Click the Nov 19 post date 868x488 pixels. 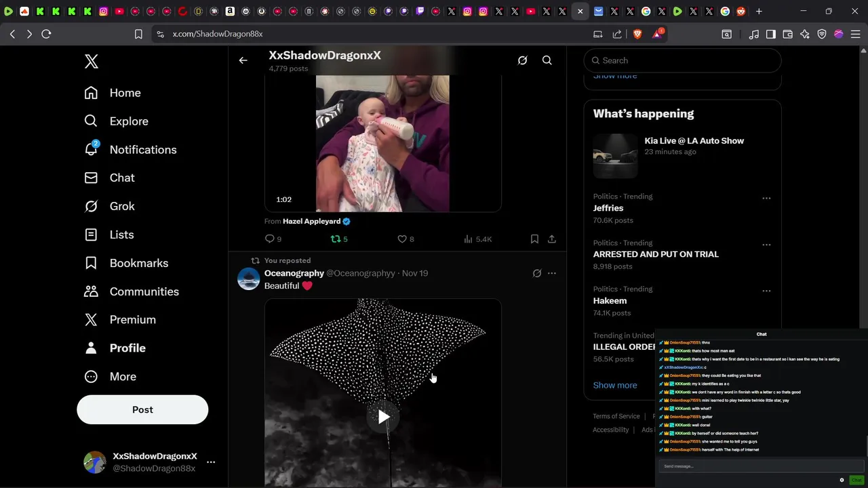coord(415,273)
